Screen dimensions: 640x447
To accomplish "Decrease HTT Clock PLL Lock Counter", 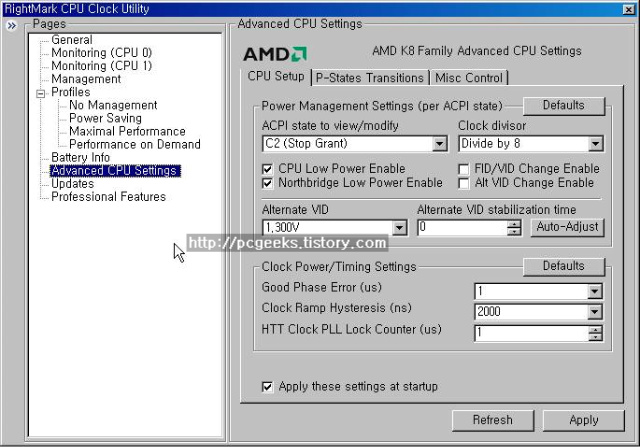I will 595,337.
